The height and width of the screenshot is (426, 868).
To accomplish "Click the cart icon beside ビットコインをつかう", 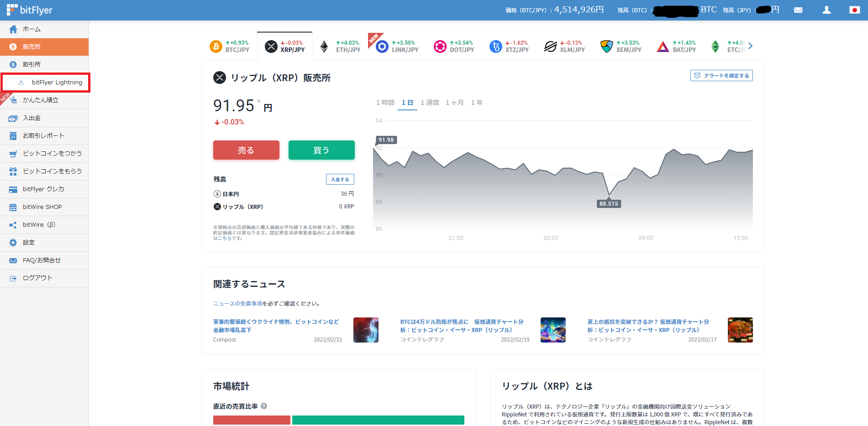I will (x=13, y=154).
